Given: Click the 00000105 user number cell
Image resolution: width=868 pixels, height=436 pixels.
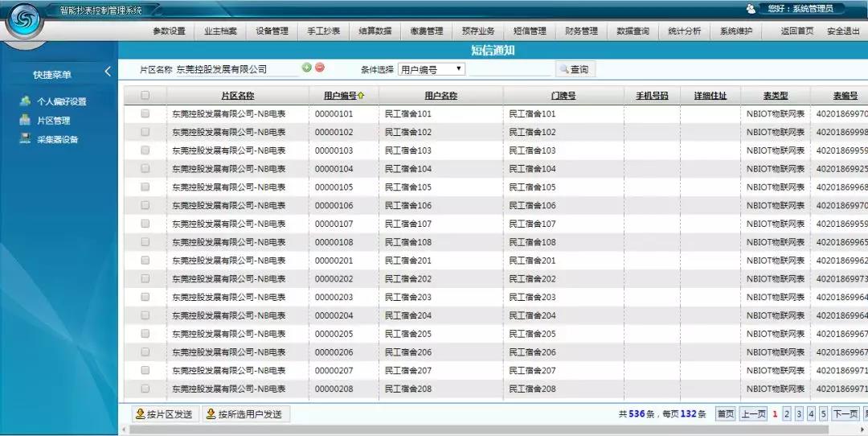Looking at the screenshot, I should [x=334, y=187].
